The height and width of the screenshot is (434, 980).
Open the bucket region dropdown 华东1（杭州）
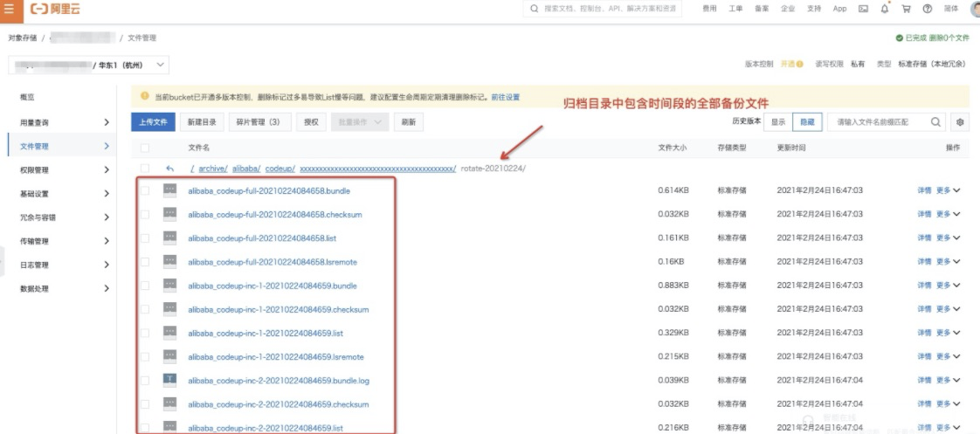pyautogui.click(x=89, y=65)
